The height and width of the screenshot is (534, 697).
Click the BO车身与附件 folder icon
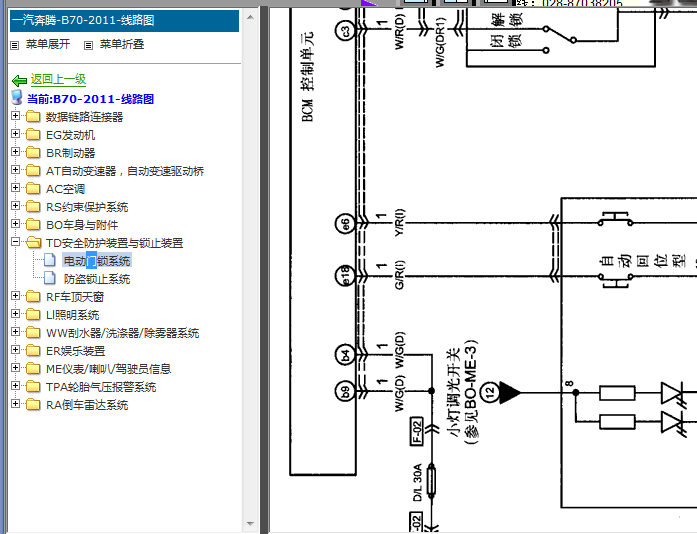33,225
